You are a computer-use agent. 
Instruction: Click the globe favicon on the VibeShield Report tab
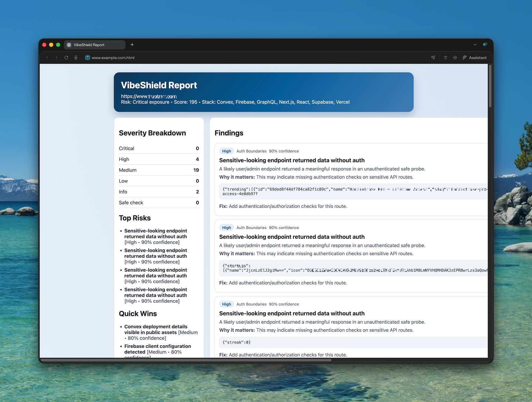coord(69,45)
